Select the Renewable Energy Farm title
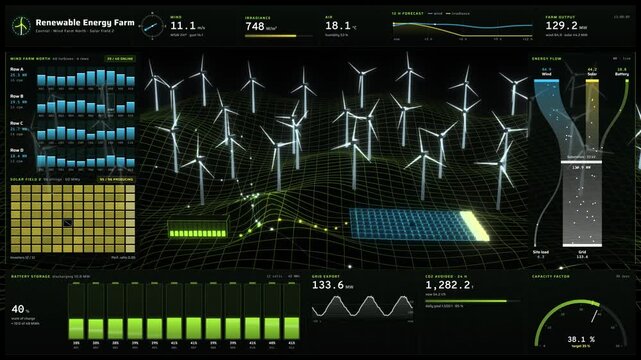641x360 pixels. click(x=85, y=22)
